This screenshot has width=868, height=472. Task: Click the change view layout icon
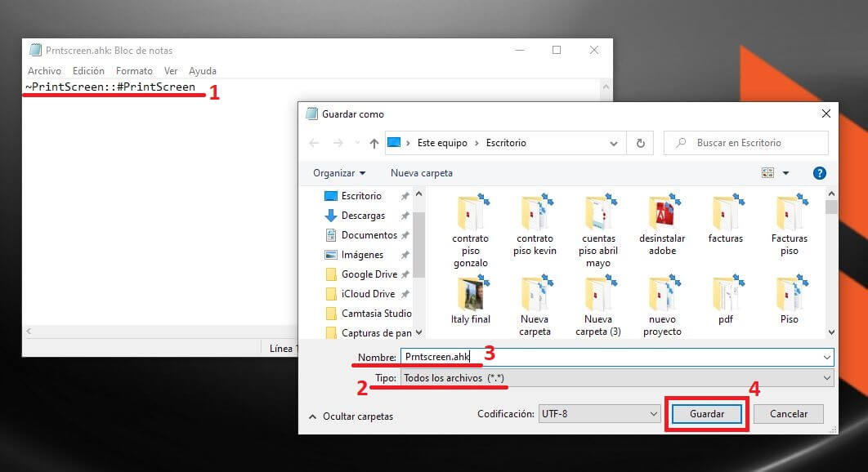click(x=767, y=173)
